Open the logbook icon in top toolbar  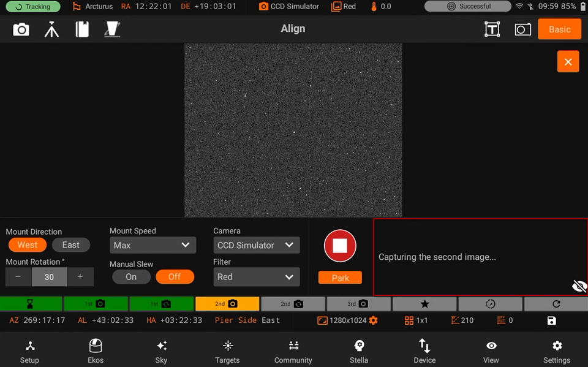(x=82, y=29)
